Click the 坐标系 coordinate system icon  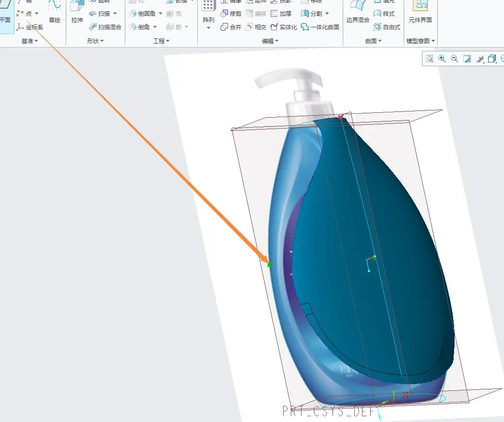(20, 27)
